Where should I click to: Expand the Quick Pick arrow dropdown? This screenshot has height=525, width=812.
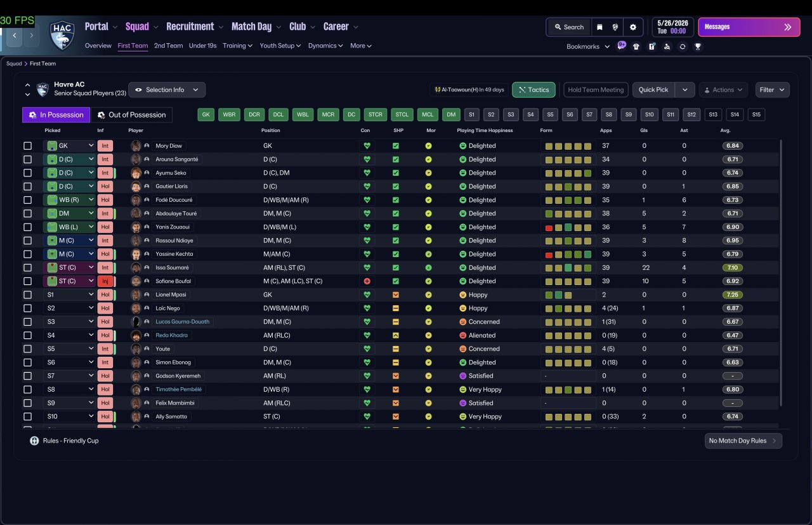pos(684,90)
